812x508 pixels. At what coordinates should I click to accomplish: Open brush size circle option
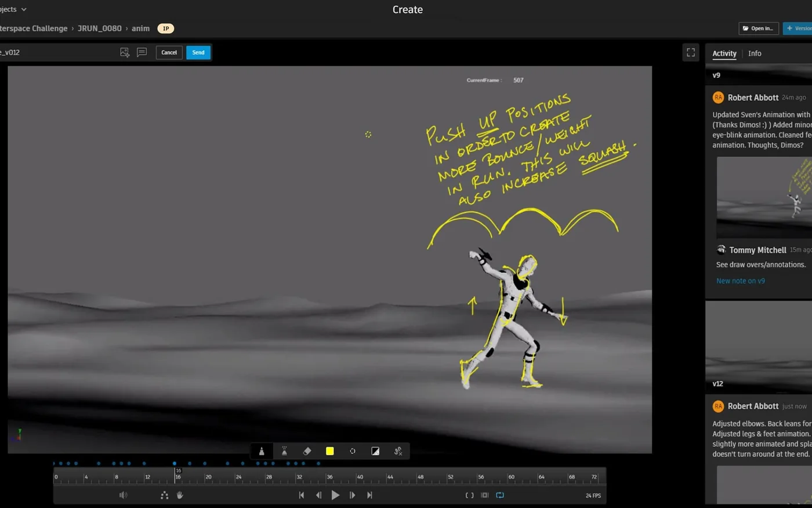coord(353,451)
